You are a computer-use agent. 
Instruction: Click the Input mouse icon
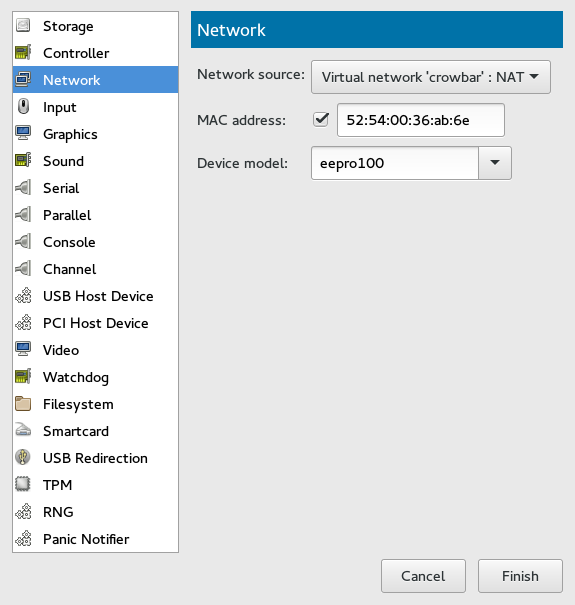pyautogui.click(x=23, y=107)
